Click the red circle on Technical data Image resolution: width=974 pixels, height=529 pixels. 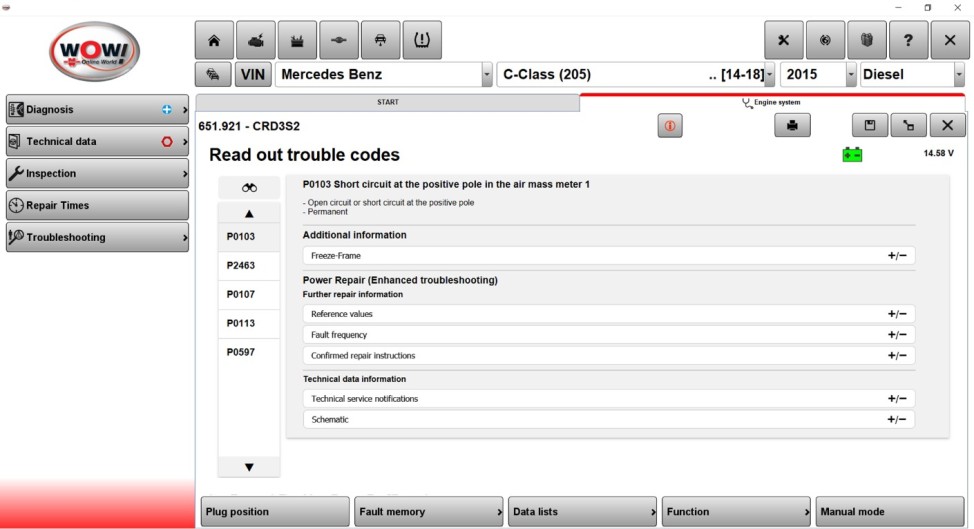166,142
